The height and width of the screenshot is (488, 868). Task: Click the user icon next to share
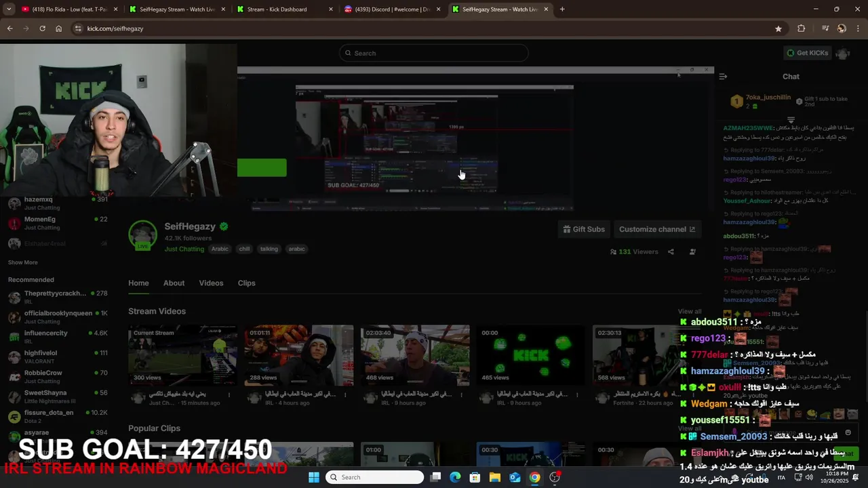pyautogui.click(x=692, y=251)
